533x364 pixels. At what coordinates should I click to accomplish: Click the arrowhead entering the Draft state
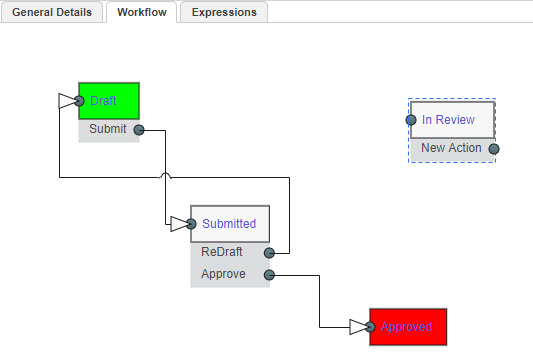67,101
